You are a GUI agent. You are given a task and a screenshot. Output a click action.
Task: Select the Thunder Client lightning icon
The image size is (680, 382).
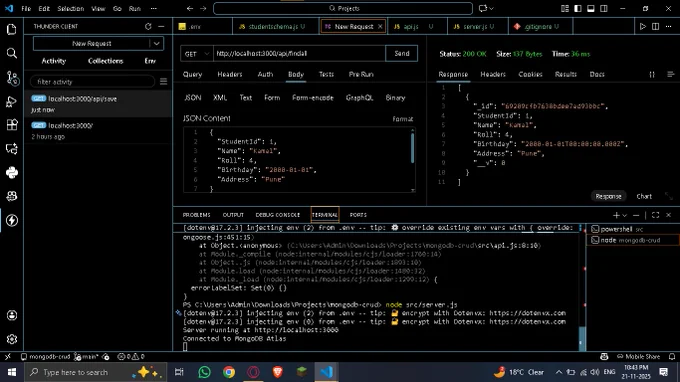(12, 220)
